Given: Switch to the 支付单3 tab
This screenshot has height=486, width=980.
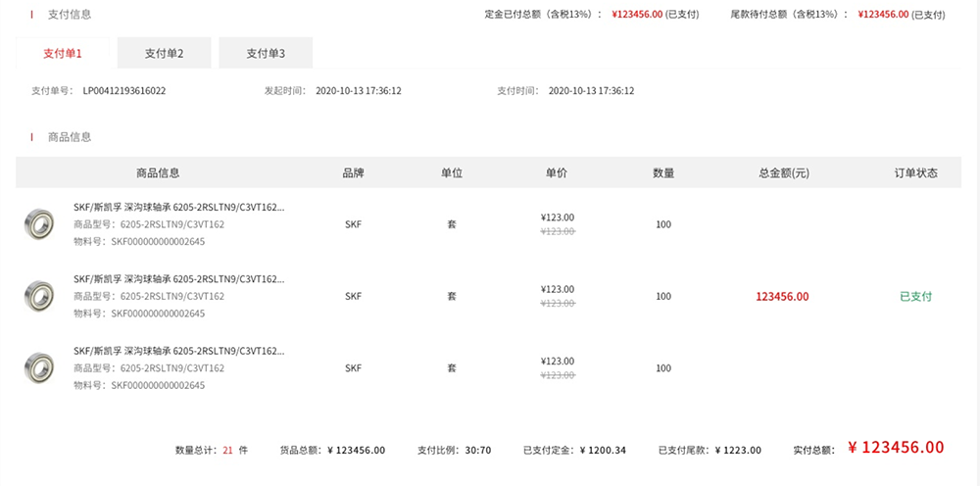Looking at the screenshot, I should 266,53.
